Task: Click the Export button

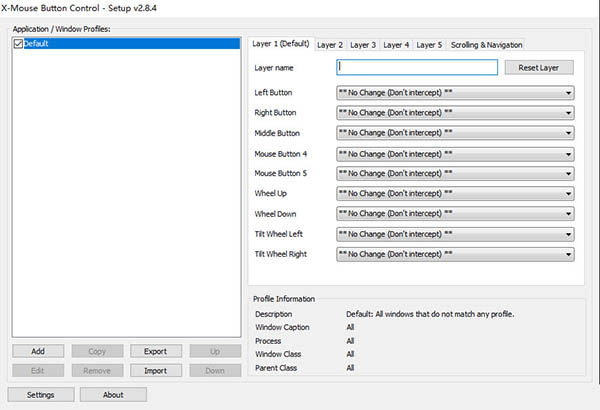Action: tap(155, 352)
